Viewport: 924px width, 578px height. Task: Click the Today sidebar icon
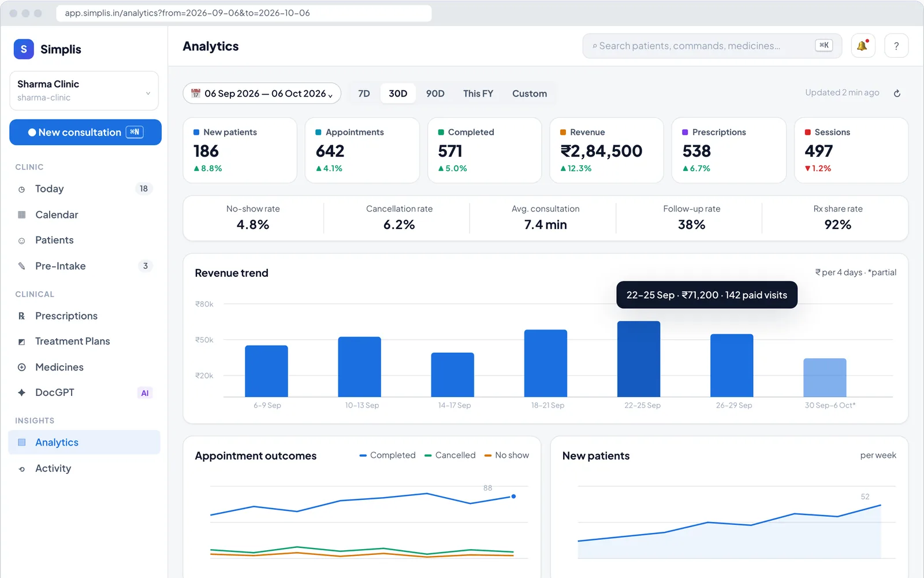click(22, 189)
